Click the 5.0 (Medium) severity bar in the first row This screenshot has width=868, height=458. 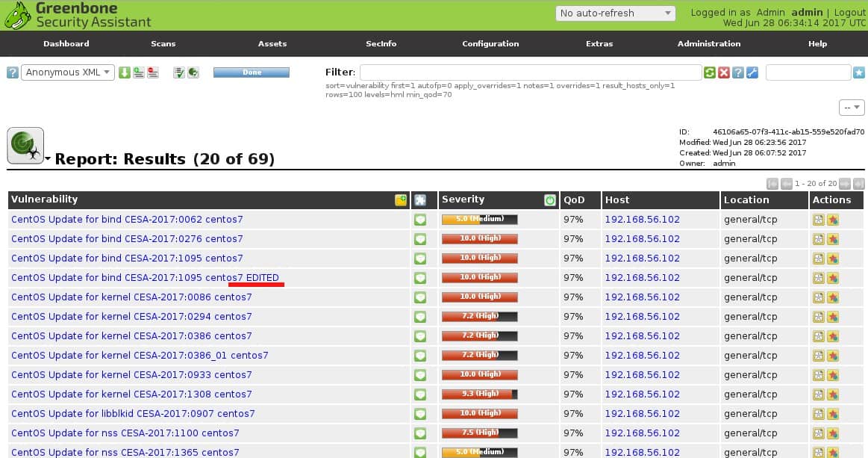(x=479, y=220)
